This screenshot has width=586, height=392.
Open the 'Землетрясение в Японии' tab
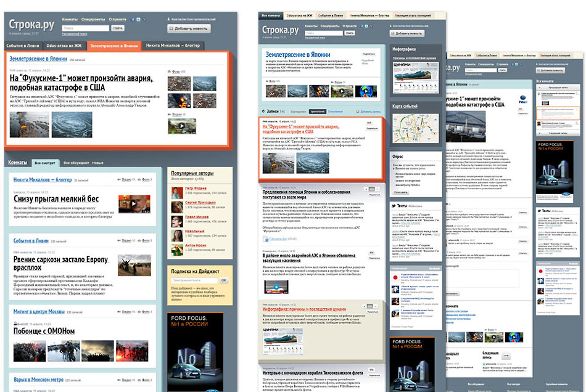113,46
